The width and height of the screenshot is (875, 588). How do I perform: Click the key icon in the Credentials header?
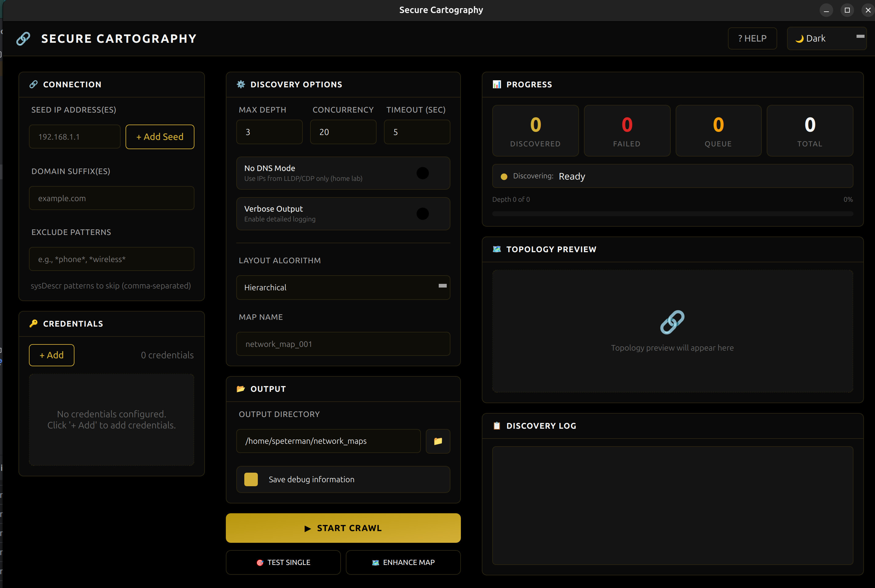tap(33, 324)
